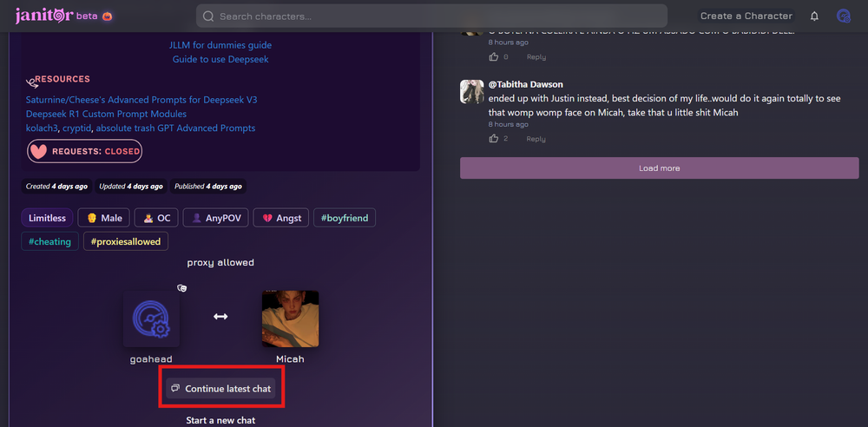Click thumbs-up on the top comment
Image resolution: width=868 pixels, height=427 pixels.
click(493, 57)
